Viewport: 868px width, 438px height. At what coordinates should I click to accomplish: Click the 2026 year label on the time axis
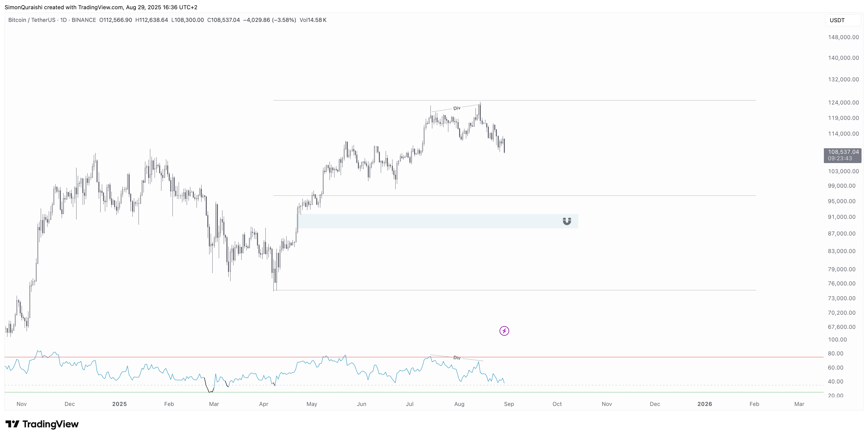pyautogui.click(x=704, y=404)
